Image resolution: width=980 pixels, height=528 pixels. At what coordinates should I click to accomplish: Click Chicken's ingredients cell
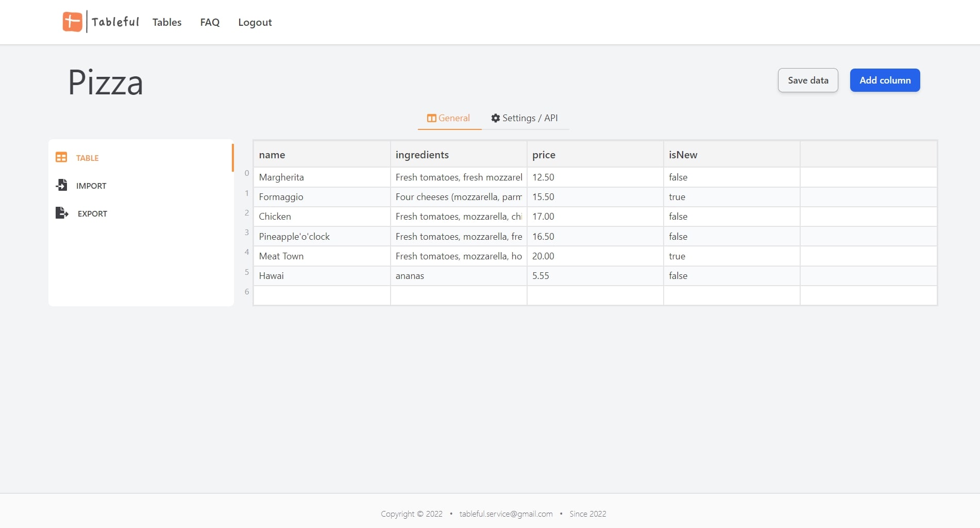pos(459,217)
